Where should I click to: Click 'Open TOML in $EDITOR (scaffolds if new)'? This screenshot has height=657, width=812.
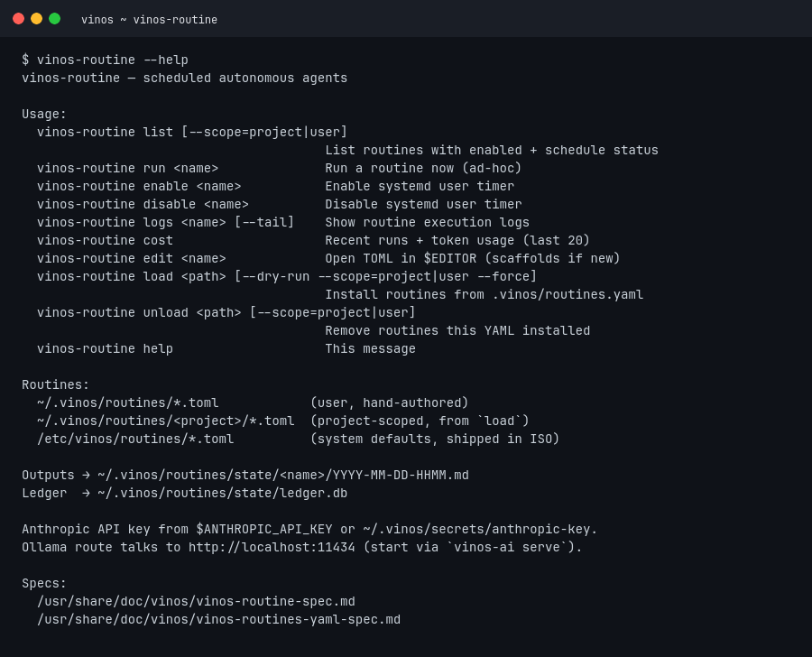tap(472, 258)
